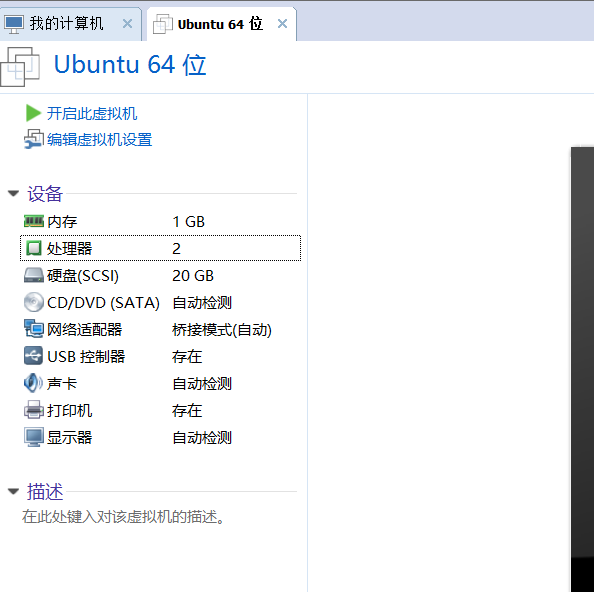Click the sound card speaker icon
Screen dimensions: 594x592
(x=33, y=383)
